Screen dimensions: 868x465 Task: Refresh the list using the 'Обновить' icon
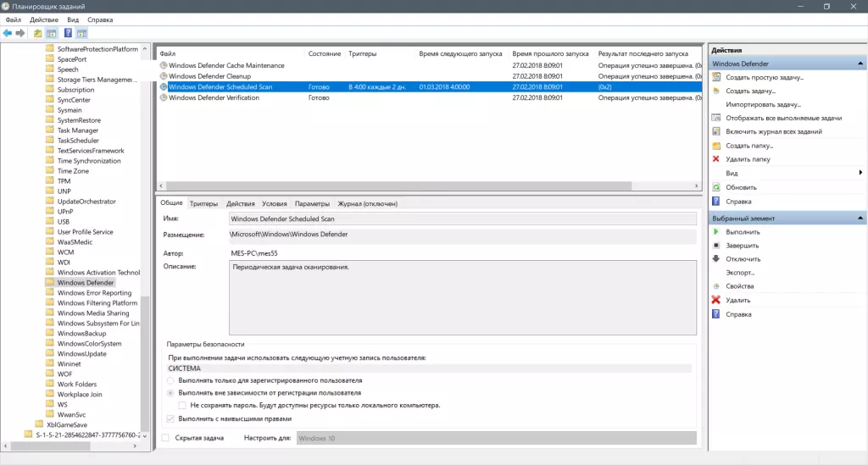[x=717, y=187]
